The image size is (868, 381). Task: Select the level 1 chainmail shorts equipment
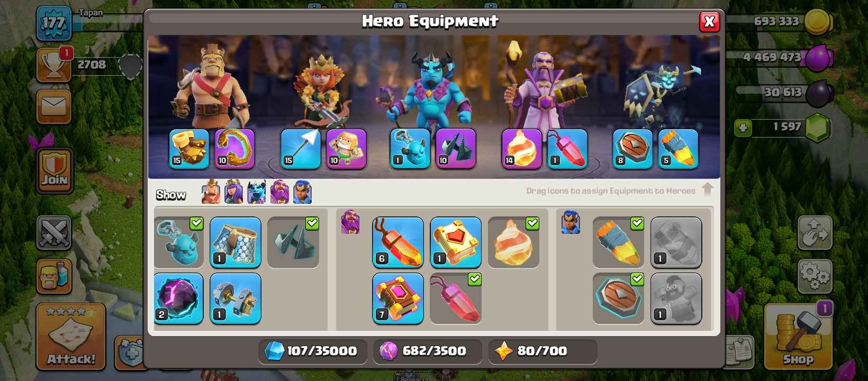tap(236, 242)
